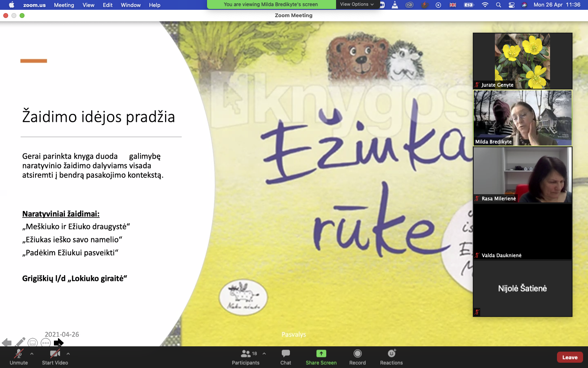Start video with the camera button
588x368 pixels.
pyautogui.click(x=55, y=357)
